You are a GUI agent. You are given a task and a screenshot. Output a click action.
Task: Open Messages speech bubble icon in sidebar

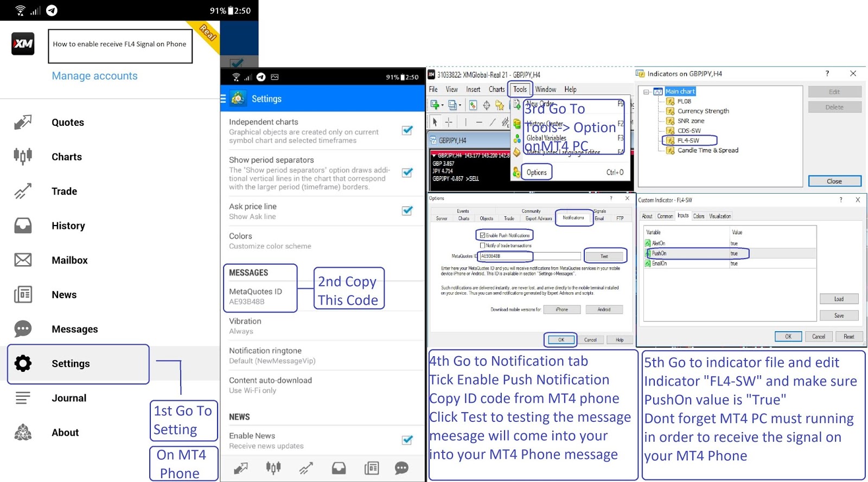tap(23, 329)
